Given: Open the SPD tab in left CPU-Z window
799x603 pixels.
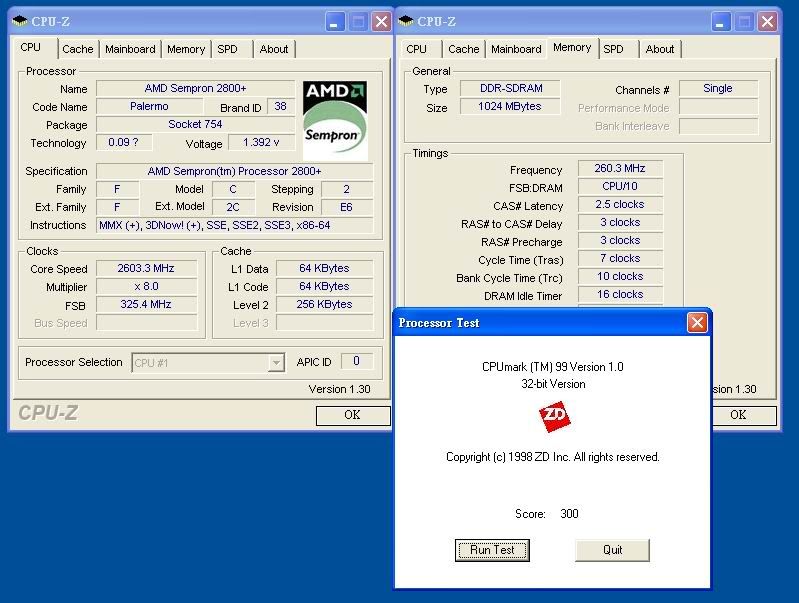Looking at the screenshot, I should coord(227,49).
